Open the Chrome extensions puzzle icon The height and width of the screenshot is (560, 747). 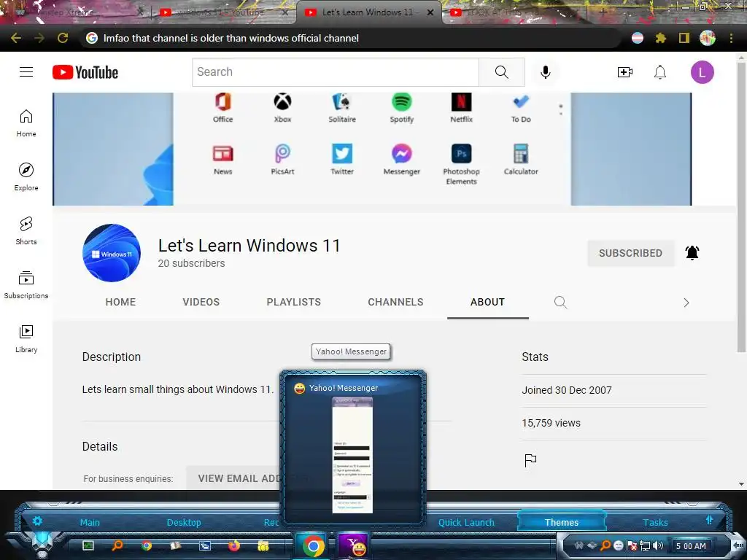pyautogui.click(x=661, y=38)
